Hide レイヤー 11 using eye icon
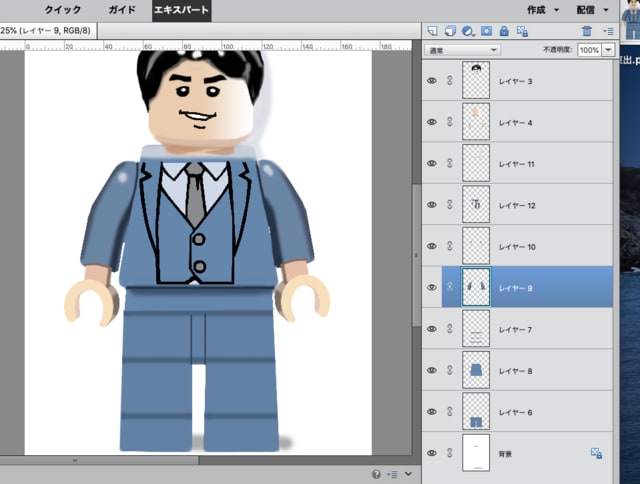The width and height of the screenshot is (640, 484). coord(432,163)
